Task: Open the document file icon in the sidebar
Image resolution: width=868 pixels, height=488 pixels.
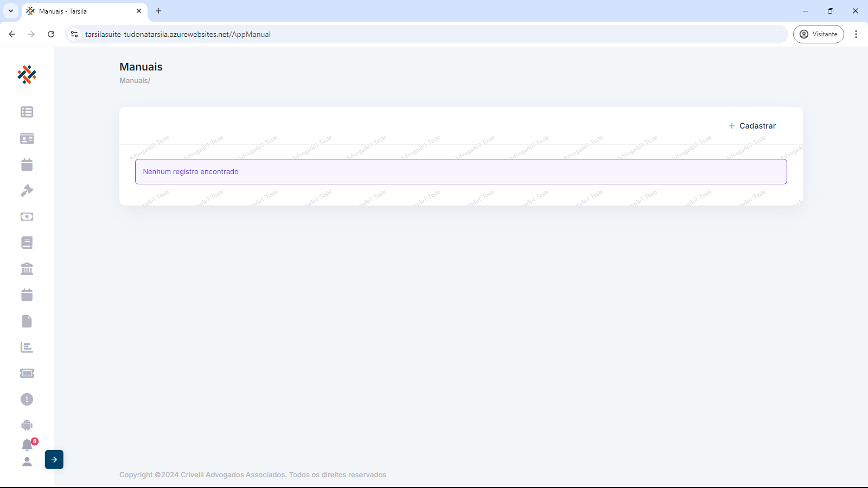Action: point(27,321)
